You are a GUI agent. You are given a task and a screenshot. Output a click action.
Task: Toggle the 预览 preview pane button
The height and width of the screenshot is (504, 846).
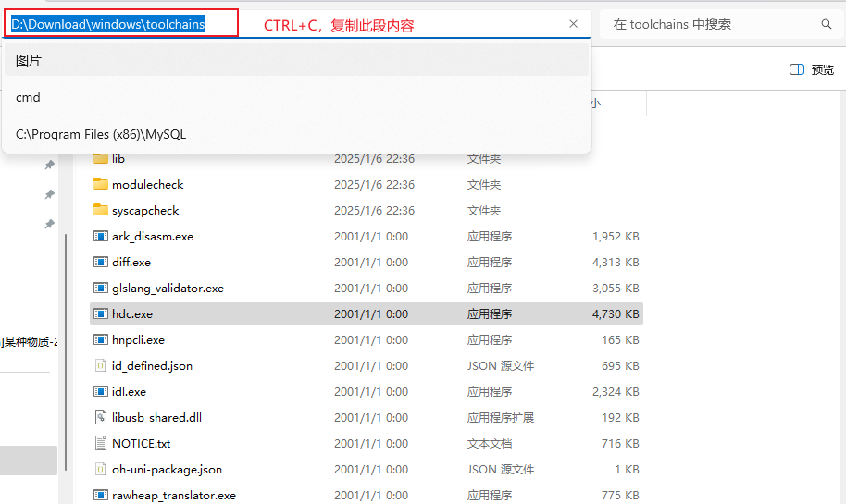coord(812,69)
